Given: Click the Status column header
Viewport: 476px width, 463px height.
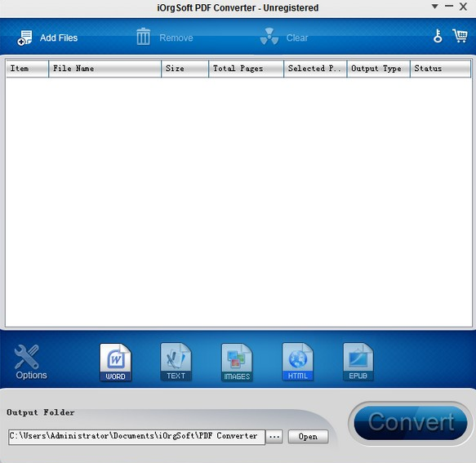Looking at the screenshot, I should pyautogui.click(x=440, y=69).
